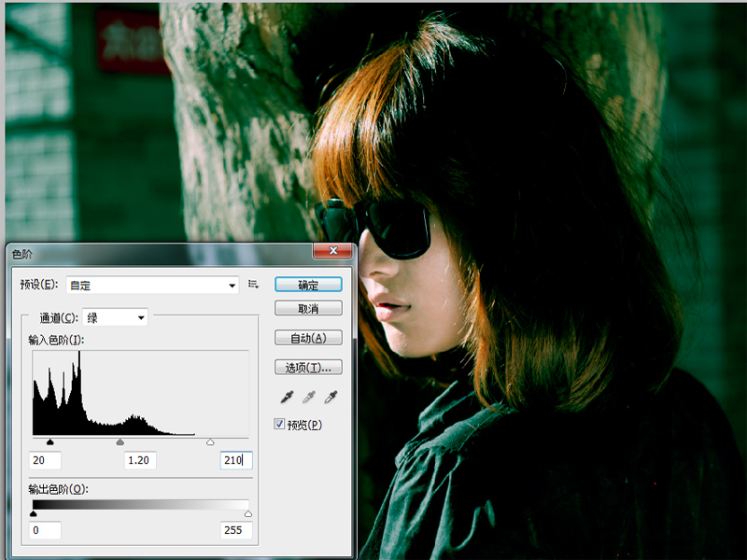Click the 自动(A) auto button
Image resolution: width=747 pixels, height=560 pixels.
(308, 338)
